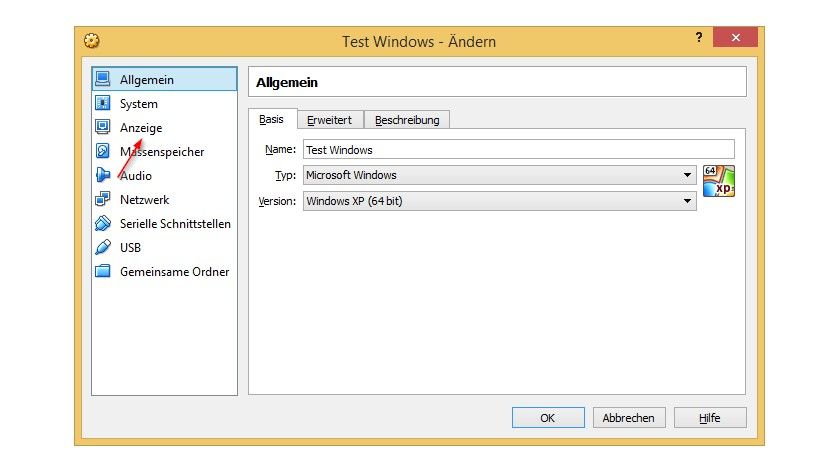Image resolution: width=840 pixels, height=473 pixels.
Task: Click the USB plug icon
Action: pyautogui.click(x=102, y=247)
